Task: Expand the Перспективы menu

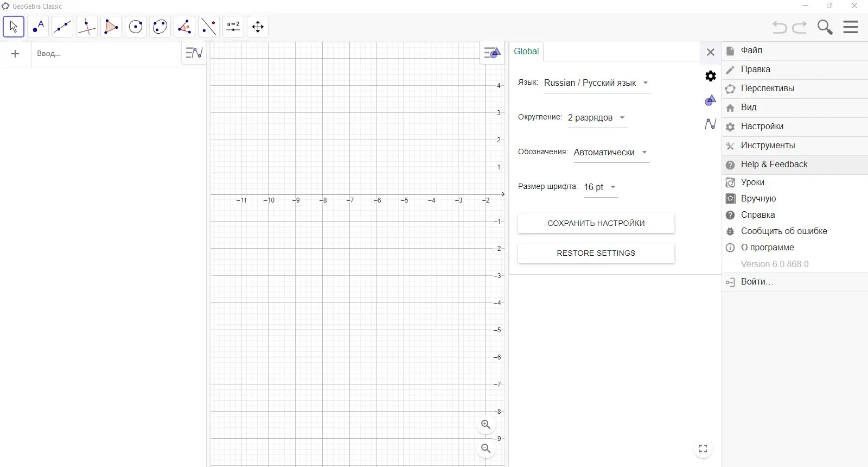Action: pyautogui.click(x=795, y=89)
